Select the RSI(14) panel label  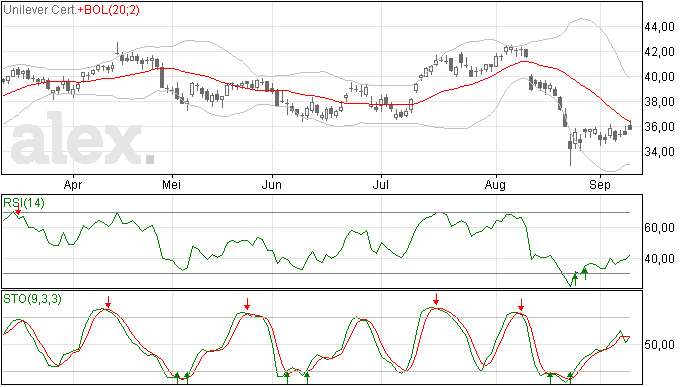pos(24,203)
